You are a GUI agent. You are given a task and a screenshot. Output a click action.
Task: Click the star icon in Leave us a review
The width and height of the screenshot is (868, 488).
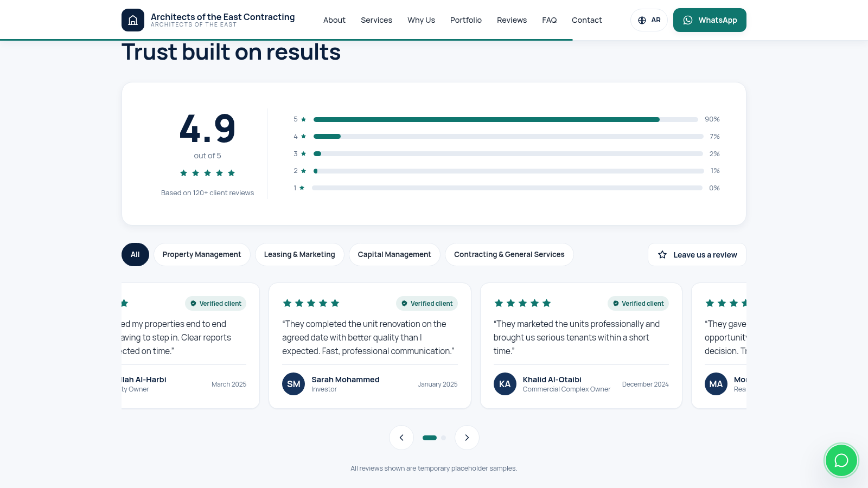click(662, 255)
